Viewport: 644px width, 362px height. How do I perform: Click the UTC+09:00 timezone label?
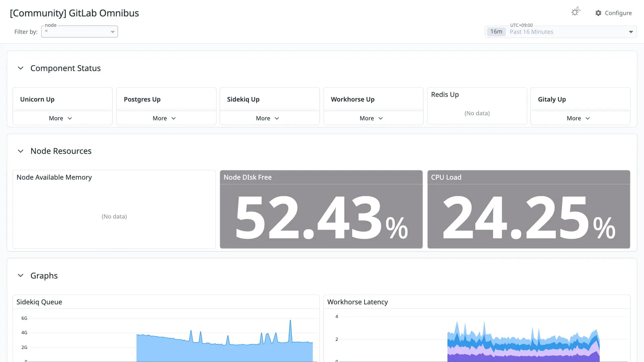coord(521,25)
